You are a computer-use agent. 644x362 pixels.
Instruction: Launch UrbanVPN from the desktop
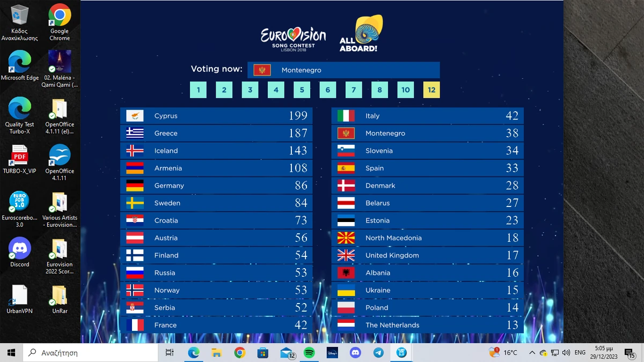(19, 292)
